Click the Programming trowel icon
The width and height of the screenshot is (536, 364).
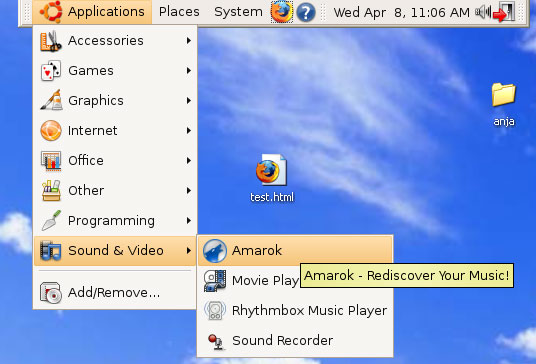point(51,220)
